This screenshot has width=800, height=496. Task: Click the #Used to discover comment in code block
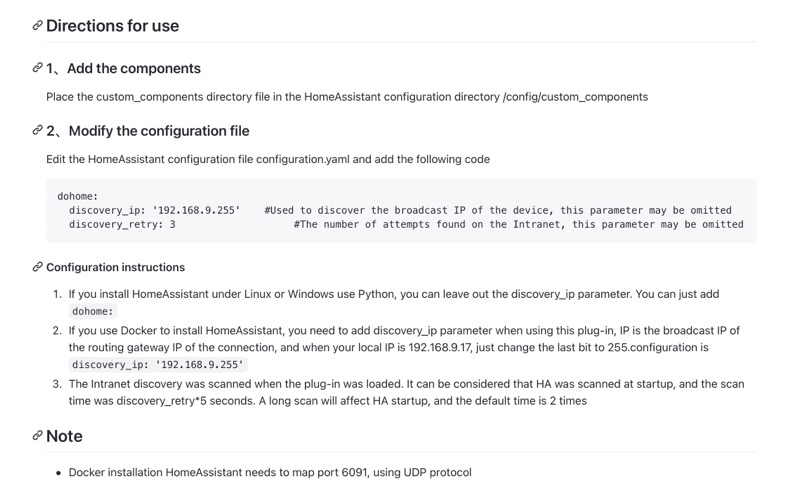[x=498, y=210]
